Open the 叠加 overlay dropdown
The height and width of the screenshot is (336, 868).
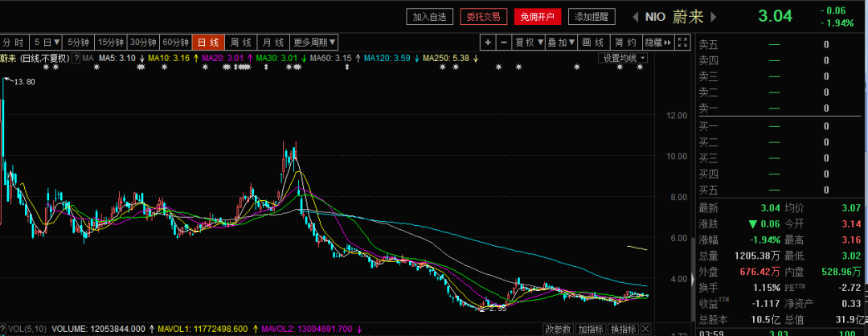561,43
